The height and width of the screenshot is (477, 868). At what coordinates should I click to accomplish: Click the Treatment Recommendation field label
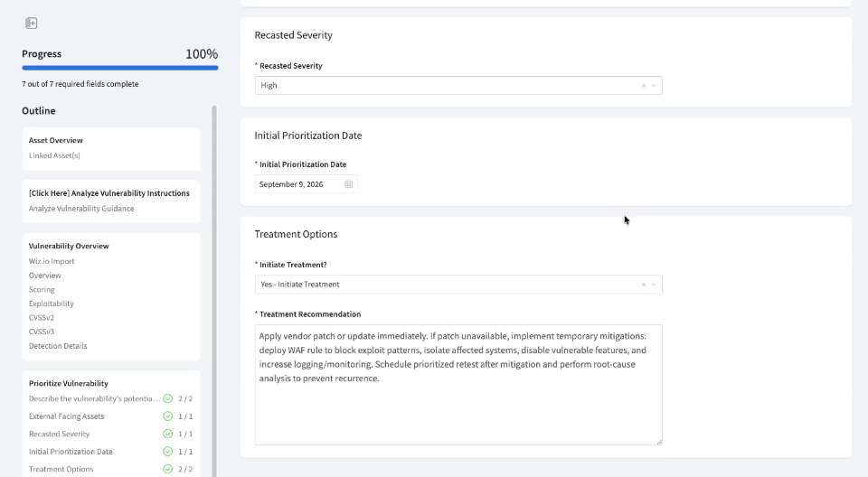click(x=310, y=314)
